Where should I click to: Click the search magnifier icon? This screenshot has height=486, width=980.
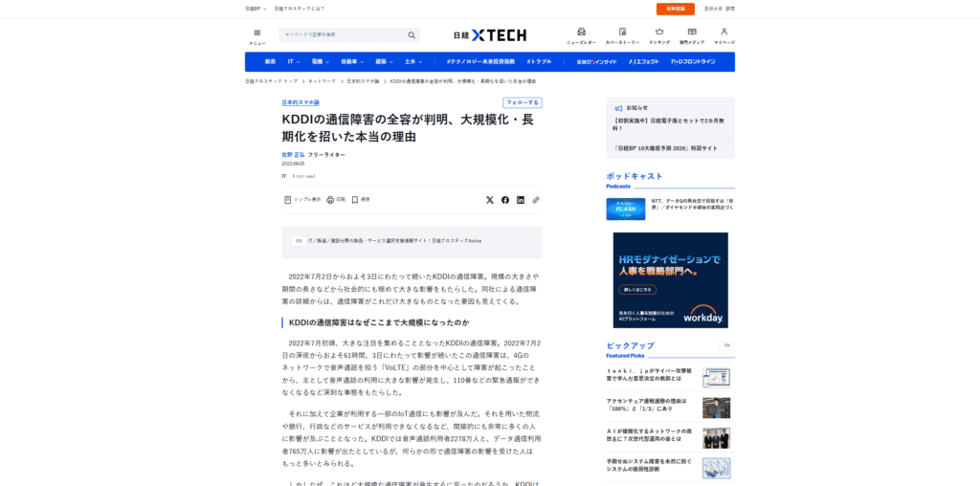[412, 34]
